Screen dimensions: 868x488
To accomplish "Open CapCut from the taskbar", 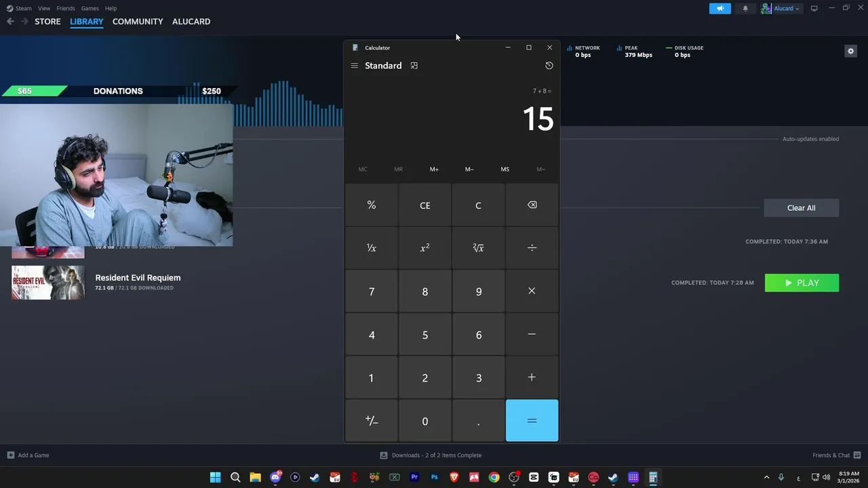I will click(534, 477).
